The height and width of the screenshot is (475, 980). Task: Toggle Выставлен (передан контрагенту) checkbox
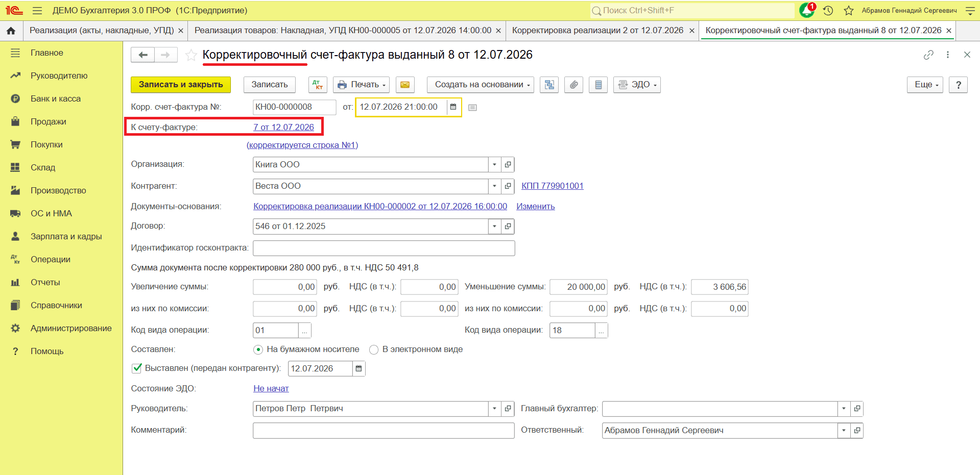(137, 368)
